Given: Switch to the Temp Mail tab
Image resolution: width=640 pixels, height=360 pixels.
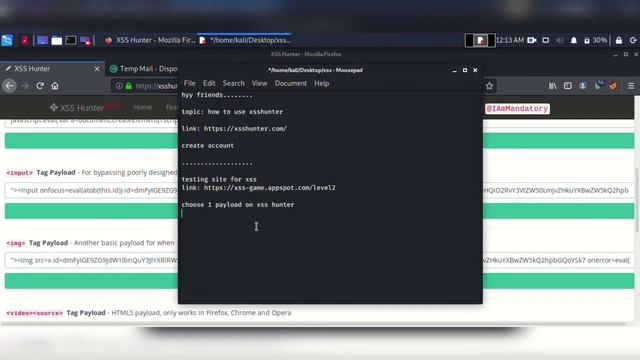Looking at the screenshot, I should [143, 69].
